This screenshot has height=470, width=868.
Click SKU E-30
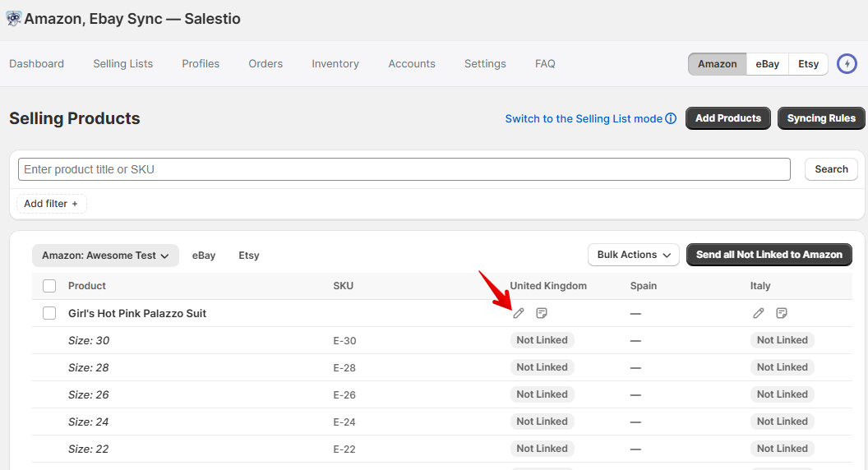tap(344, 340)
